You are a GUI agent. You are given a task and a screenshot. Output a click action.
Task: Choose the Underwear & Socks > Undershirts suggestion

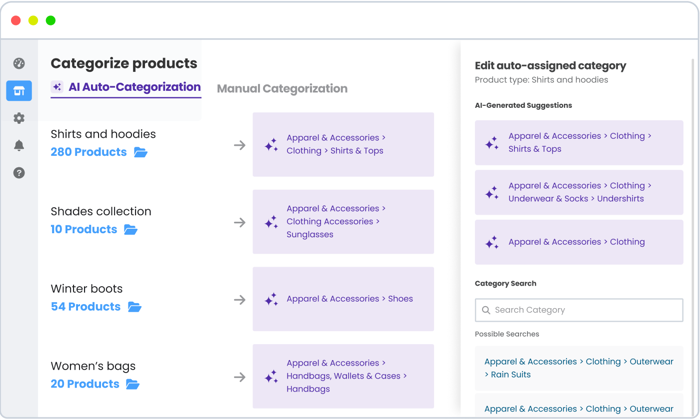tap(578, 192)
